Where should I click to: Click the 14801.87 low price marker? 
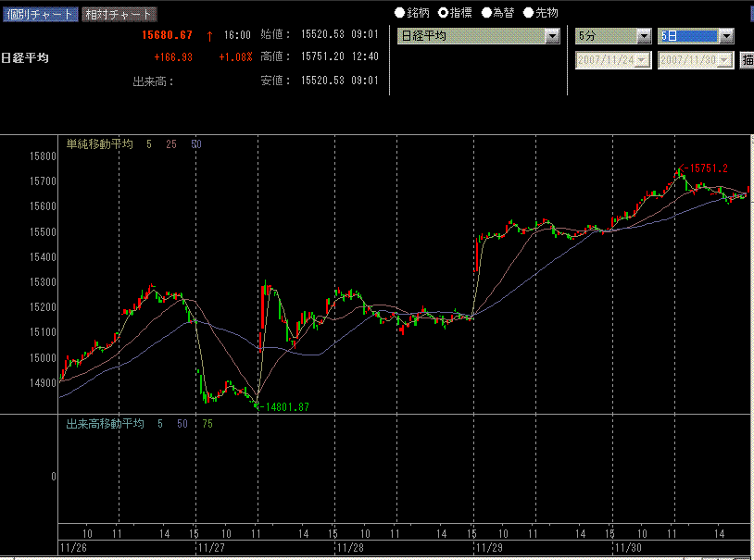(285, 406)
